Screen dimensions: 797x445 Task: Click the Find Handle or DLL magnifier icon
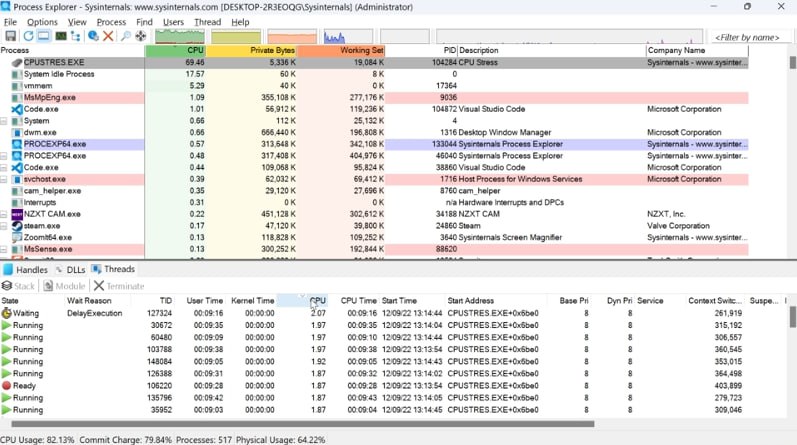pyautogui.click(x=125, y=36)
